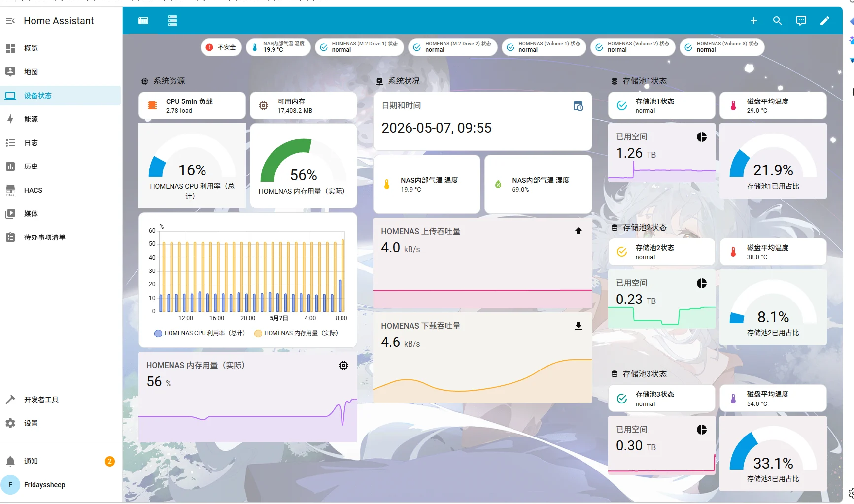Open 设置 settings page
The width and height of the screenshot is (854, 504).
pos(60,423)
